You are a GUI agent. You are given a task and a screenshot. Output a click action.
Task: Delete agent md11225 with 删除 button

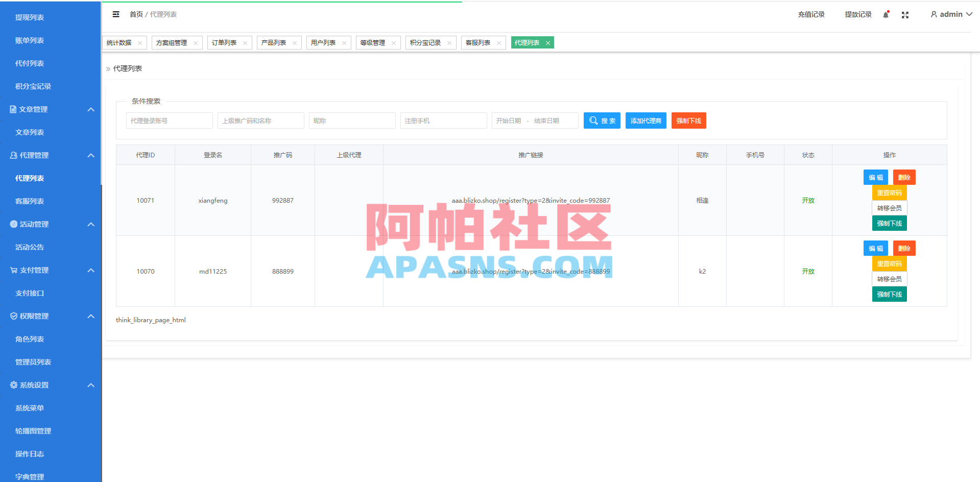click(904, 248)
